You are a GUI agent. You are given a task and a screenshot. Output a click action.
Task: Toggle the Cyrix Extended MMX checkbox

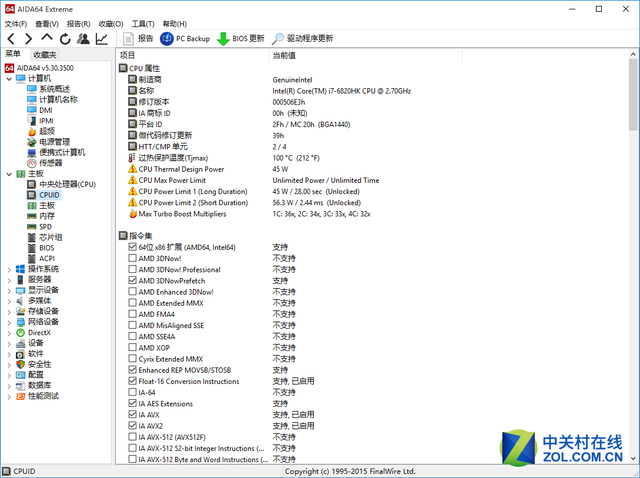click(x=132, y=358)
